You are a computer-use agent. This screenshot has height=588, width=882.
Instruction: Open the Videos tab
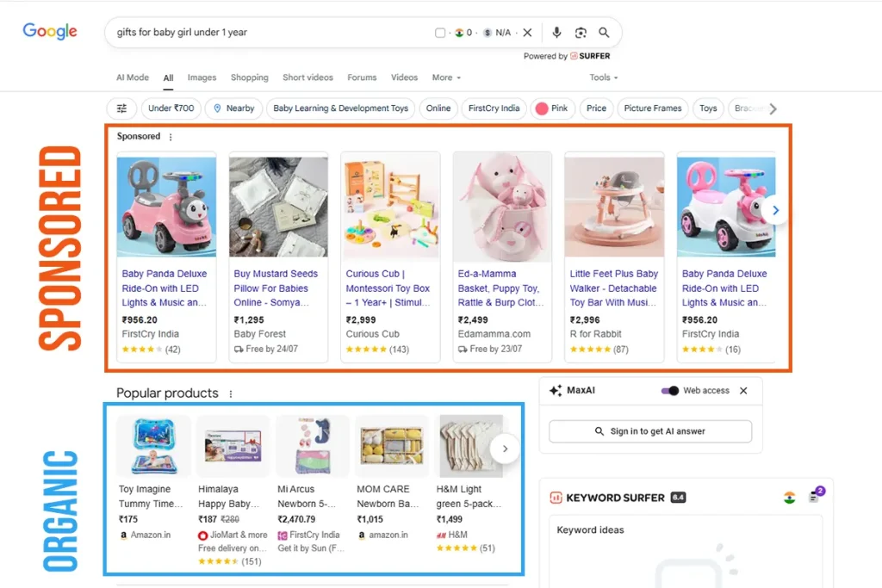coord(405,77)
